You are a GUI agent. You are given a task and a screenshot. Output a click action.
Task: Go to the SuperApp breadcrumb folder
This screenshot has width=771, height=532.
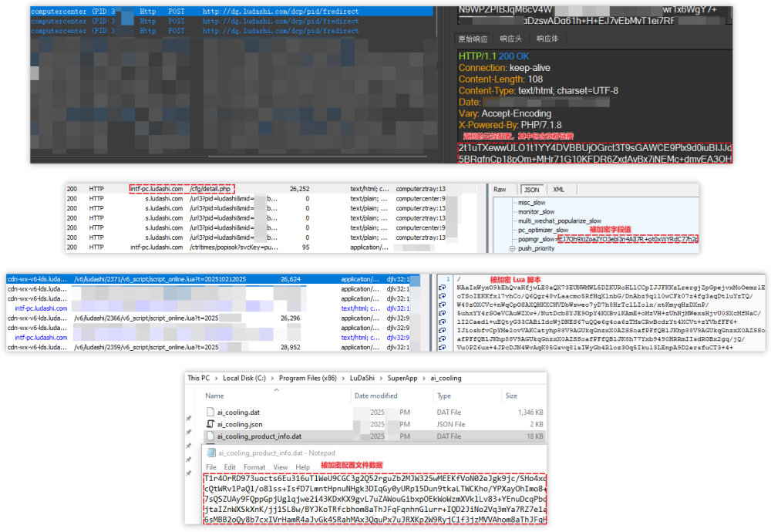402,378
